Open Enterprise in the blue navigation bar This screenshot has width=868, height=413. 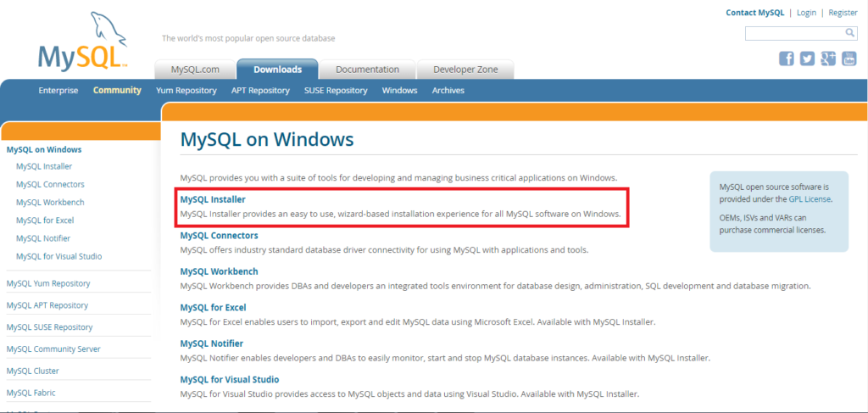pos(58,90)
